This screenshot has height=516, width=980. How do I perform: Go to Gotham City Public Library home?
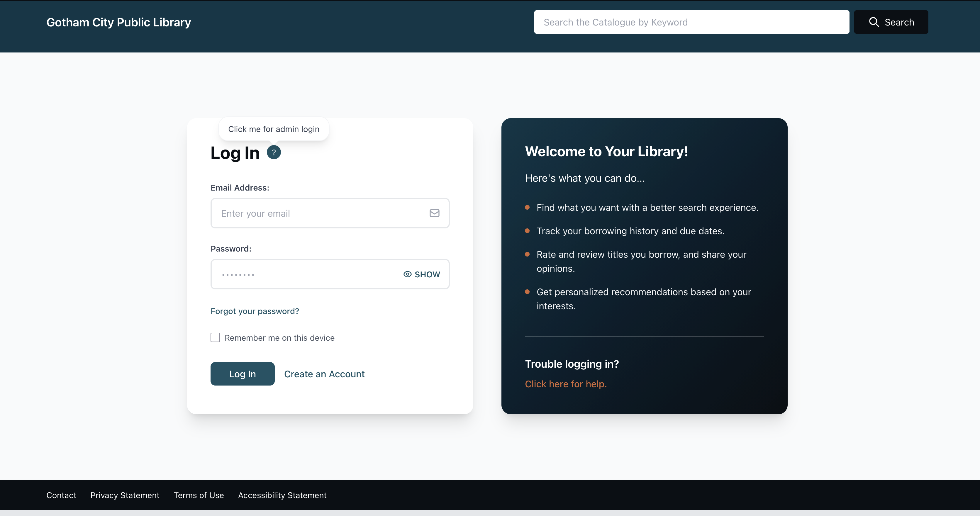click(x=119, y=23)
